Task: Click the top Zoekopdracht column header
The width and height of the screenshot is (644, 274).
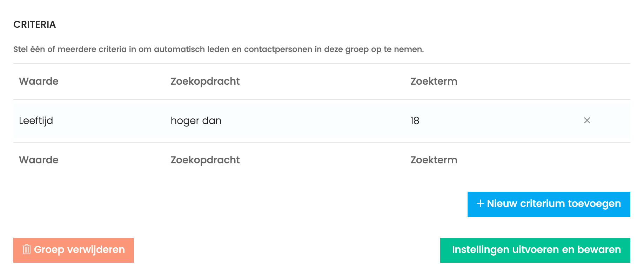Action: (205, 81)
